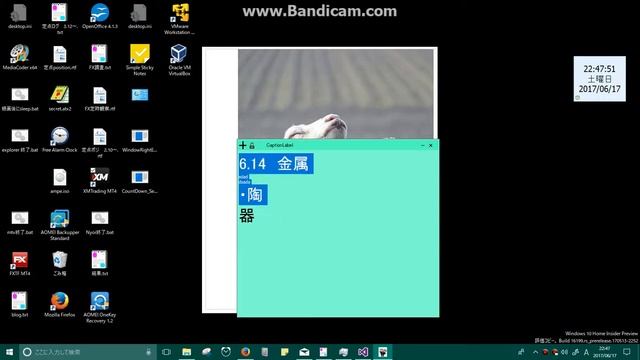Image resolution: width=640 pixels, height=360 pixels.
Task: Select the blog.txt desktop file
Action: click(20, 304)
